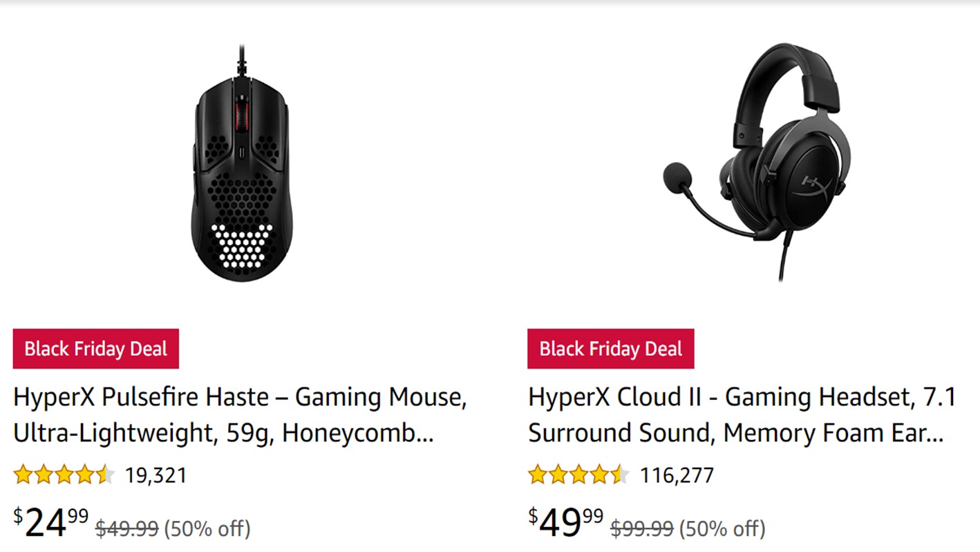Screen dimensions: 980x552
Task: Click the headset's microphone in the product photo
Action: (675, 178)
